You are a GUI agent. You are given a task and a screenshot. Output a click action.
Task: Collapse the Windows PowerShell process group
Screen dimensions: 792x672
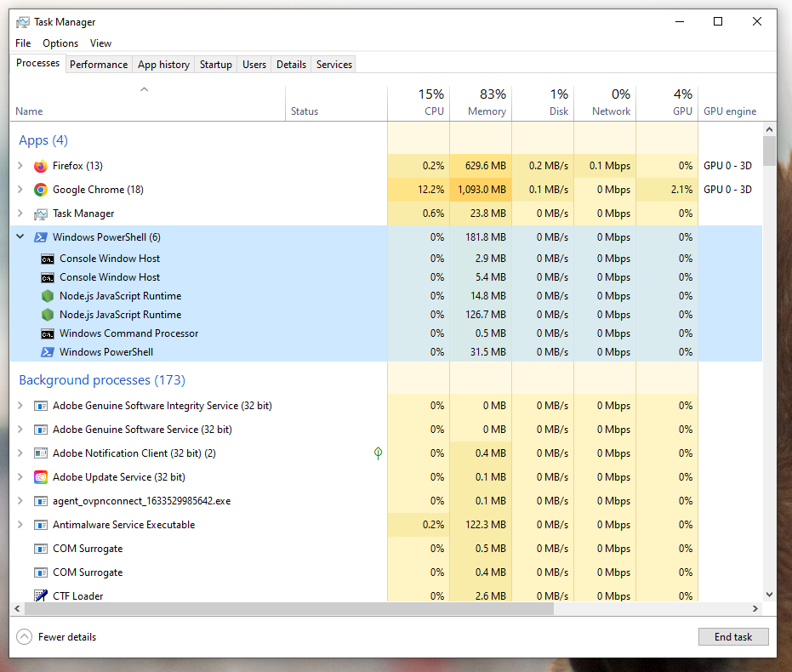(x=19, y=237)
